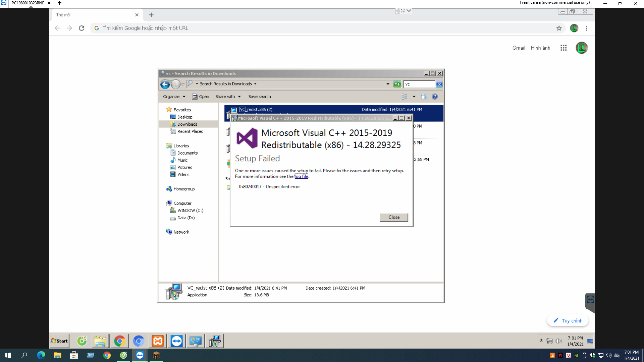Click Chrome reload page button
The image size is (644, 362).
pyautogui.click(x=82, y=28)
